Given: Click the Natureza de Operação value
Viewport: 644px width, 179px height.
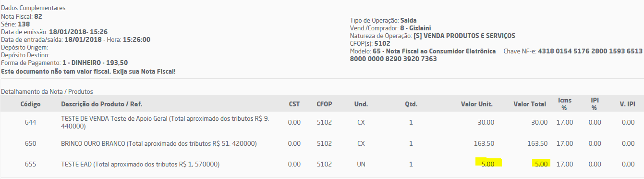Looking at the screenshot, I should pos(464,36).
